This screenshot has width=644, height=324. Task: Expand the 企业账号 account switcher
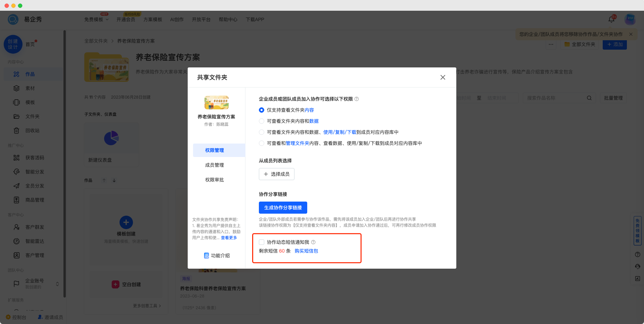57,284
